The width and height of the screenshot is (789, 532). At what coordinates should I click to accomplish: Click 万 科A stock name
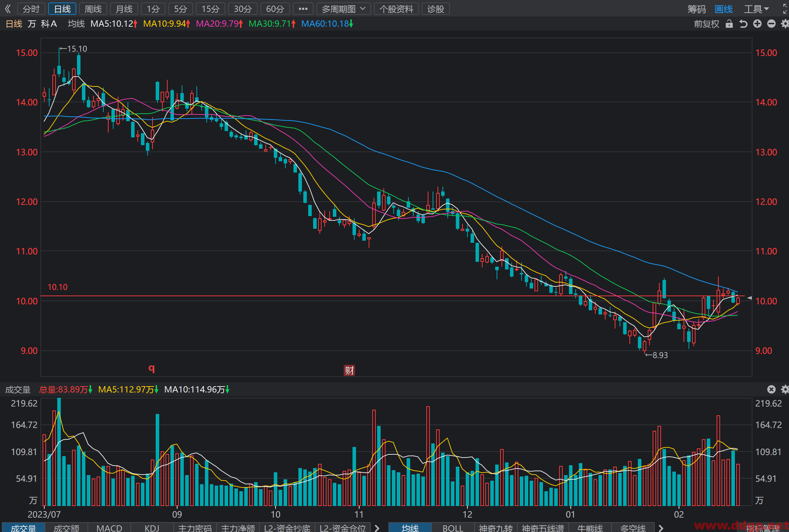coord(42,24)
